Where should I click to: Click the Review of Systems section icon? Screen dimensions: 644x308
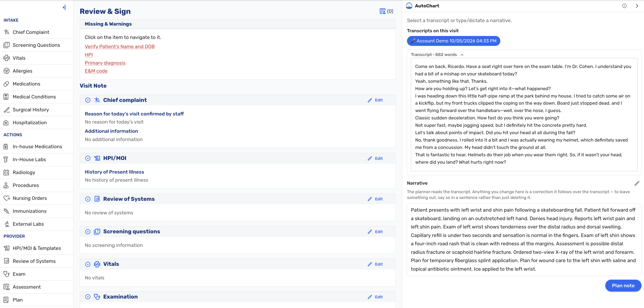[97, 199]
